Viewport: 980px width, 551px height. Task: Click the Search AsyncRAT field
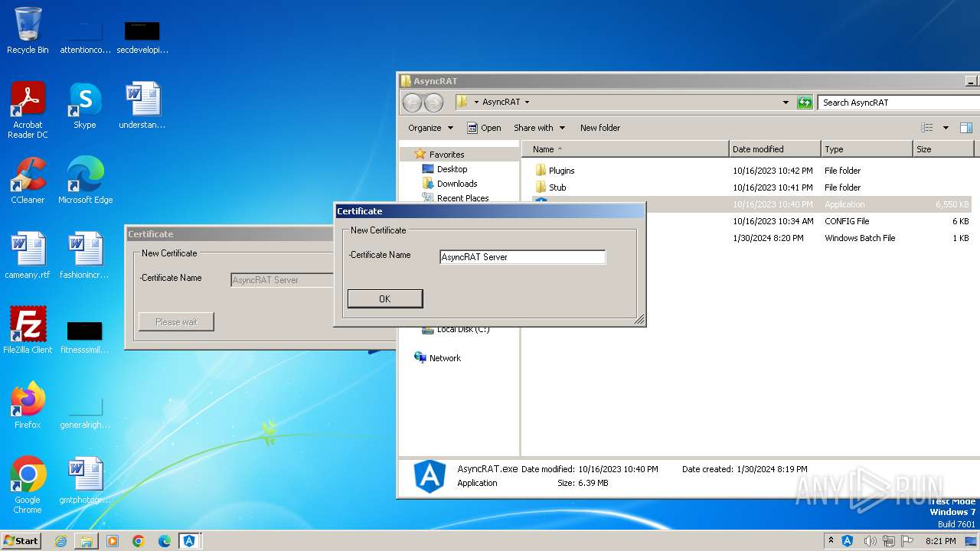point(898,103)
